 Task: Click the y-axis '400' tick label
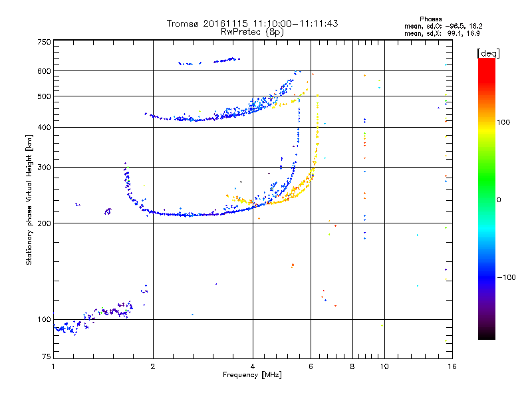(44, 128)
